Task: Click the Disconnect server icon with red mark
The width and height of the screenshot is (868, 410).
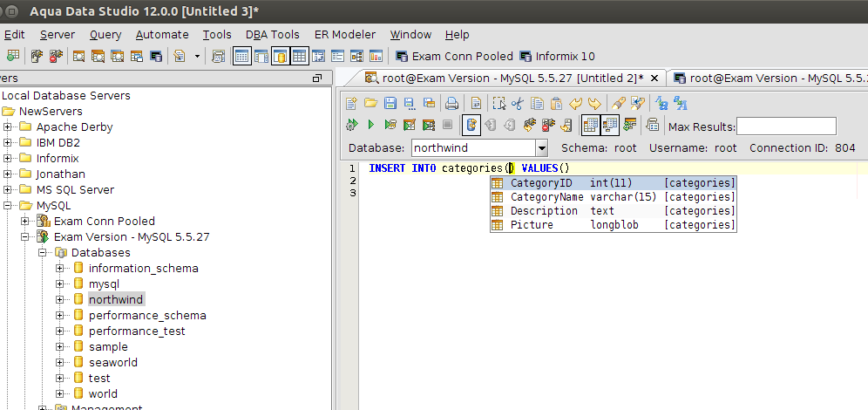Action: click(56, 56)
